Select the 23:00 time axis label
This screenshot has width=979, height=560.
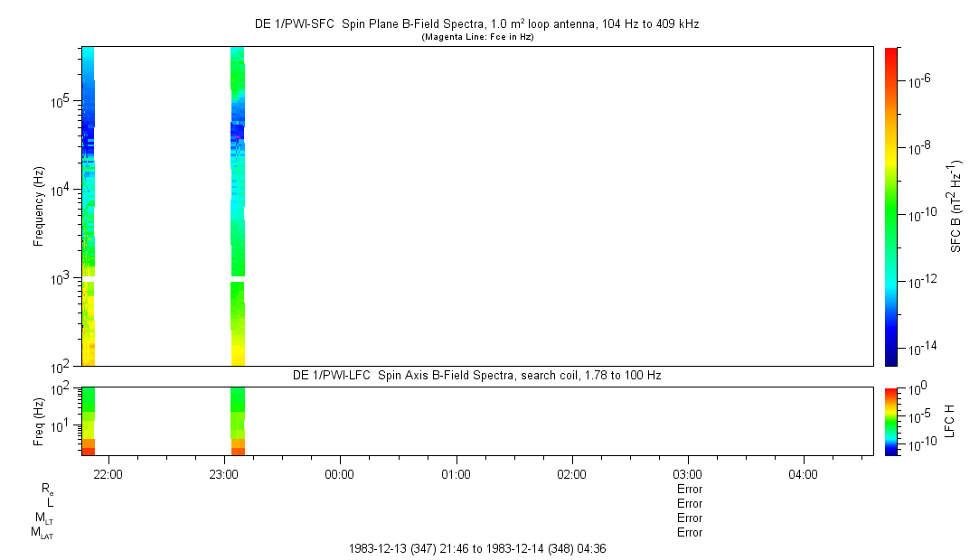click(223, 474)
